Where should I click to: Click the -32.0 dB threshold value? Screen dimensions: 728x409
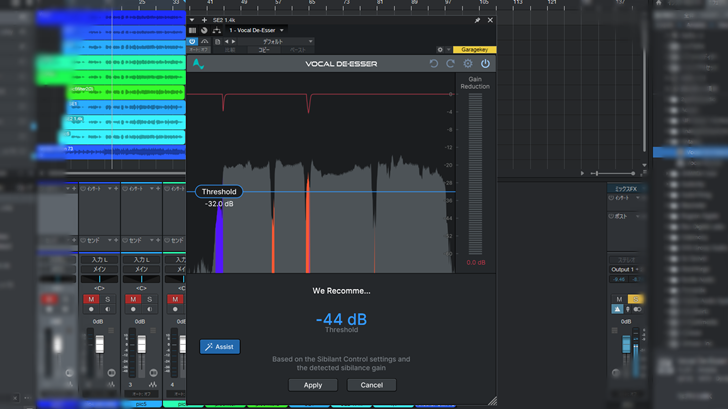click(219, 204)
